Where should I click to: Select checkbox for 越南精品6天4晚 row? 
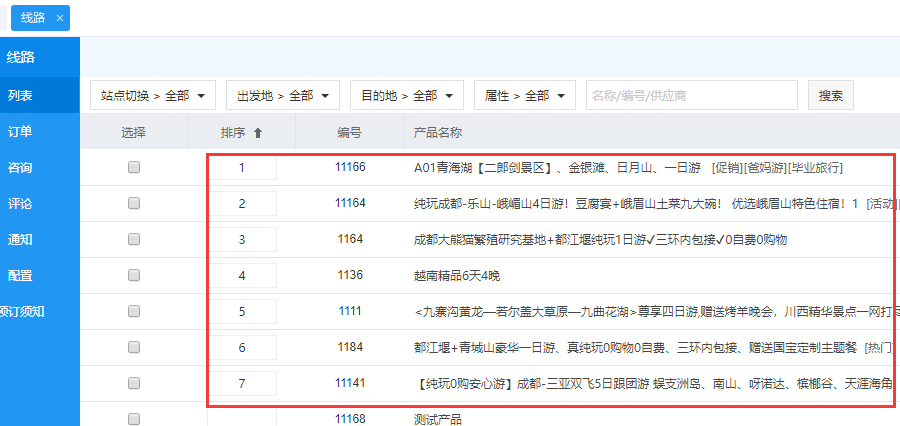134,276
